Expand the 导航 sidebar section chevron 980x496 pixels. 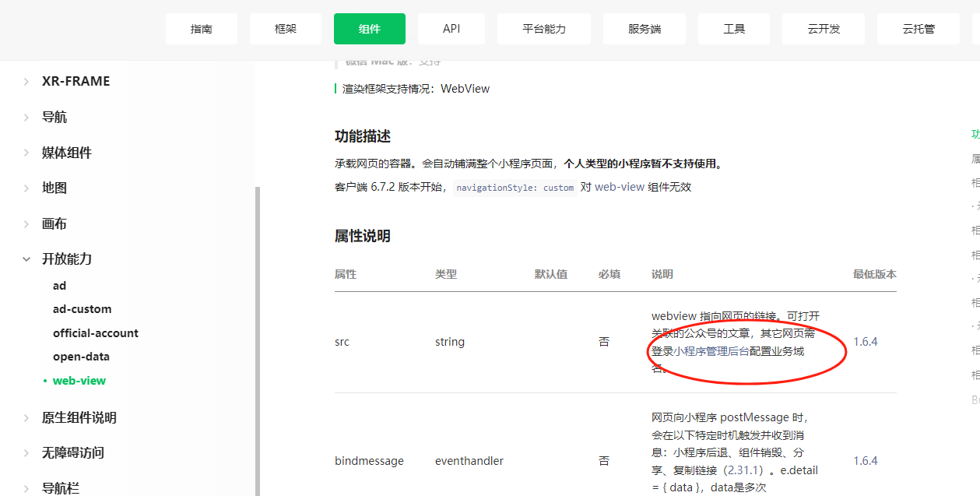click(x=26, y=117)
